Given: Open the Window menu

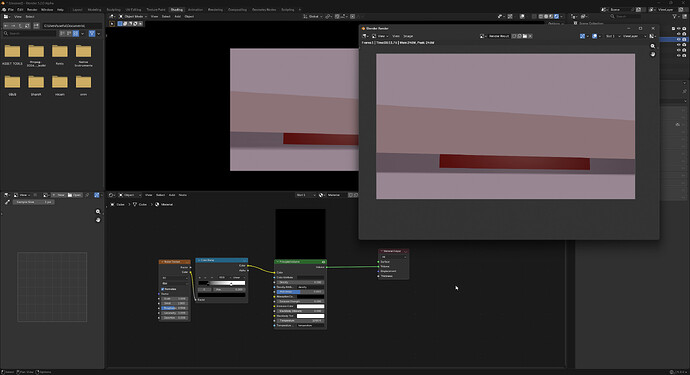Looking at the screenshot, I should point(47,9).
